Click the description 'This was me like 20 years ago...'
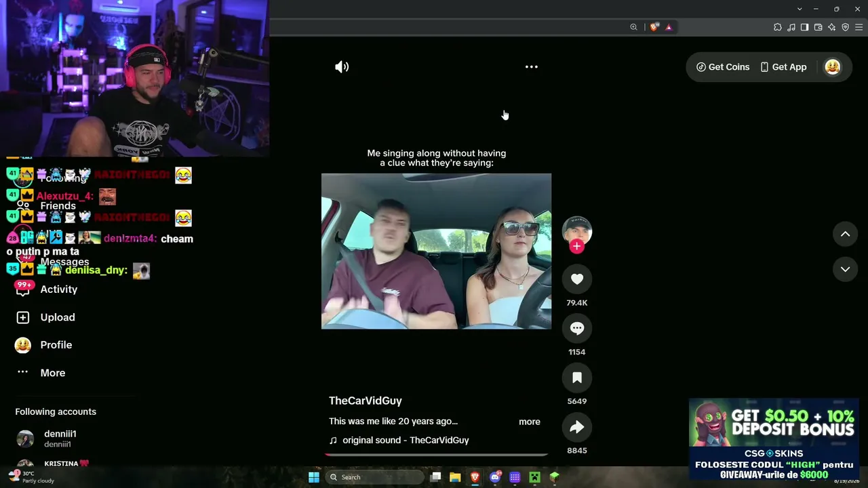 (x=393, y=422)
